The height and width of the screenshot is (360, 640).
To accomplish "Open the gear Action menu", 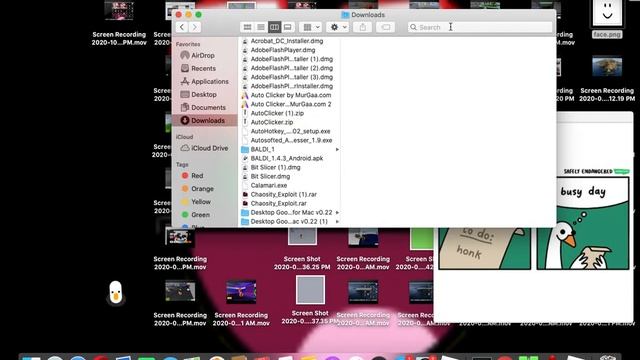I will (x=338, y=27).
